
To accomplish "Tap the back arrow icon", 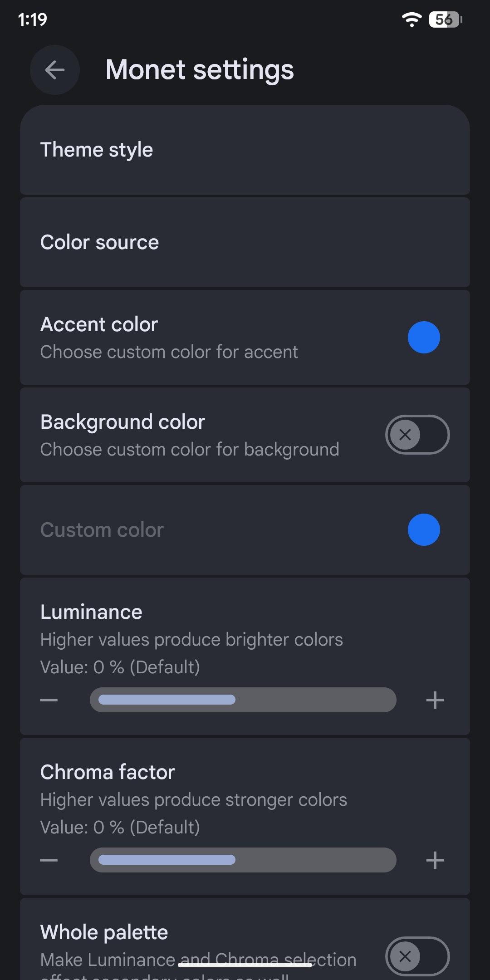I will [55, 70].
